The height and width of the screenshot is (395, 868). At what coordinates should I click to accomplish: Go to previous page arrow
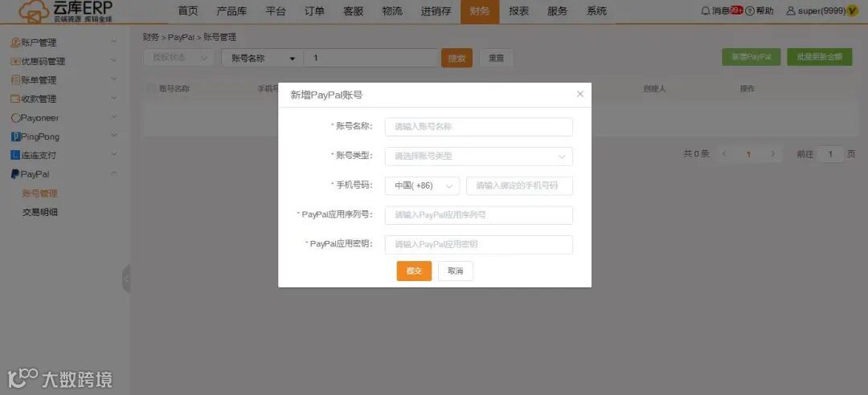point(724,154)
